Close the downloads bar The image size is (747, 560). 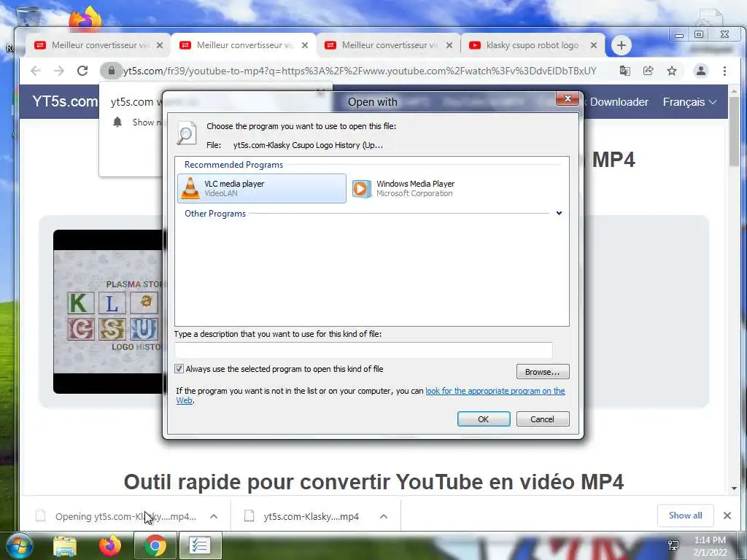click(727, 516)
